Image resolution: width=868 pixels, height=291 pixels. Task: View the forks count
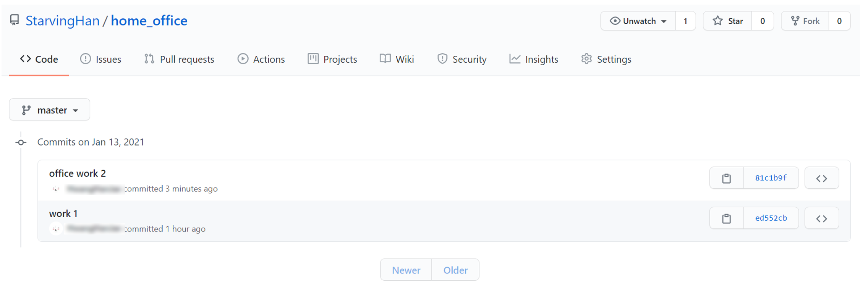[x=839, y=21]
